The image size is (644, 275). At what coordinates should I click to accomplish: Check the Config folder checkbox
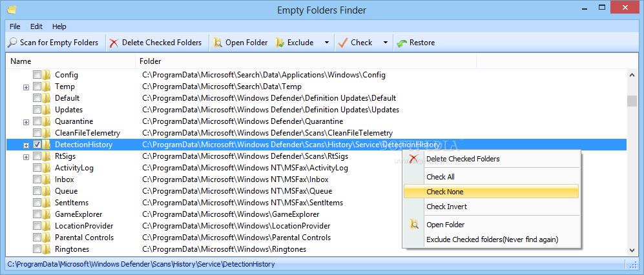tap(37, 75)
